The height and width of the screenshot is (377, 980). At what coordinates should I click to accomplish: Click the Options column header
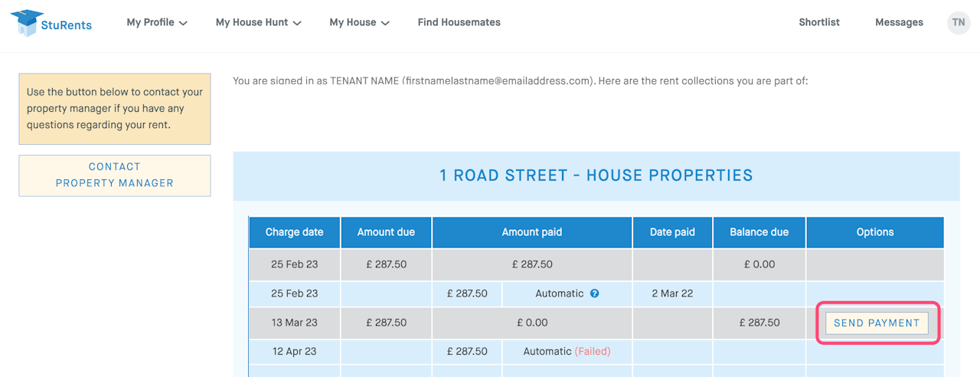pos(874,232)
